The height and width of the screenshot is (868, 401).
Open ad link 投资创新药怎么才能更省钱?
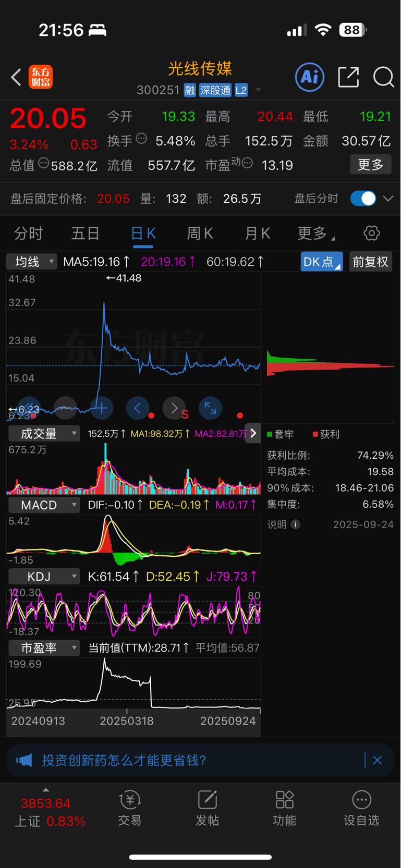(x=124, y=760)
